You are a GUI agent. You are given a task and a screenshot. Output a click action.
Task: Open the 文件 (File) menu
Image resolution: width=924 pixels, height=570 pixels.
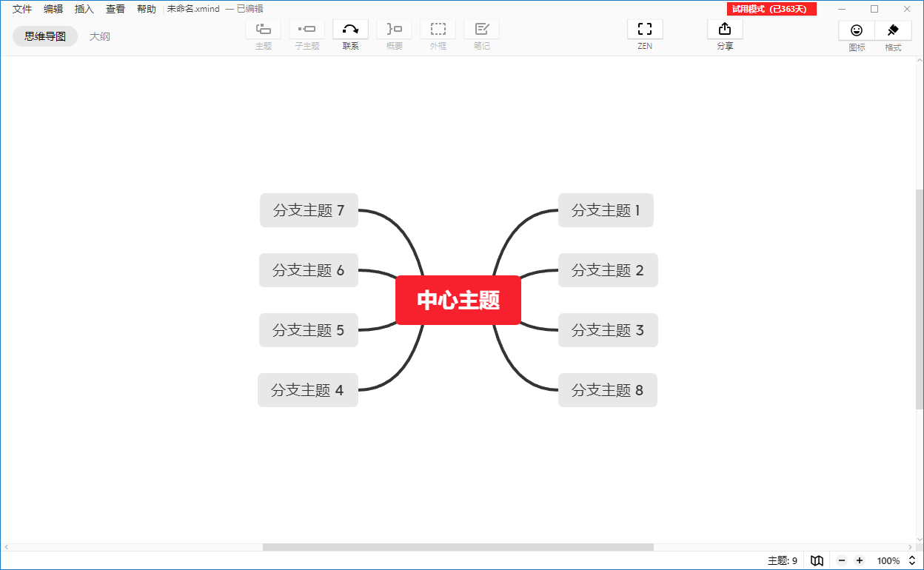coord(21,9)
